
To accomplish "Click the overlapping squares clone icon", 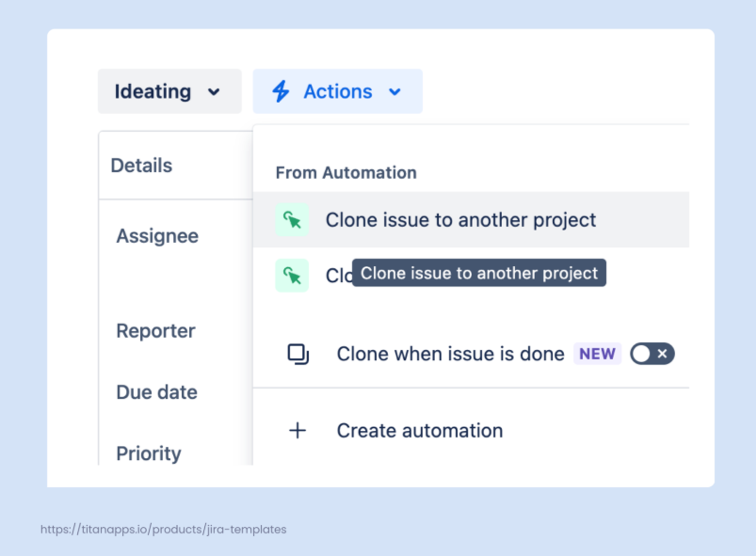I will (x=298, y=354).
